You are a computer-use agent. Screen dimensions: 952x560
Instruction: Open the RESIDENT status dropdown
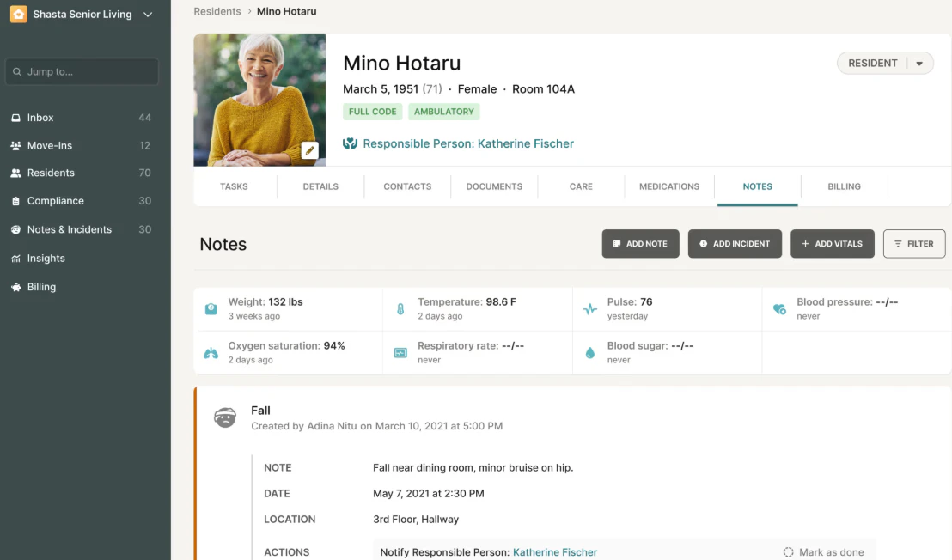pyautogui.click(x=918, y=63)
